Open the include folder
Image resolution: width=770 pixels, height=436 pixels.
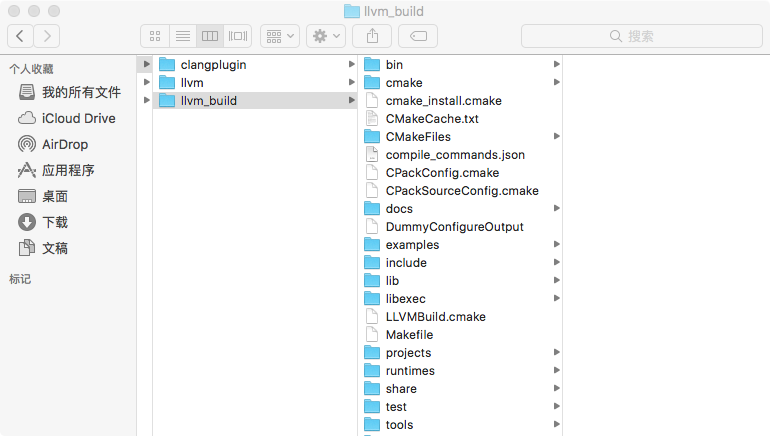[x=460, y=263]
